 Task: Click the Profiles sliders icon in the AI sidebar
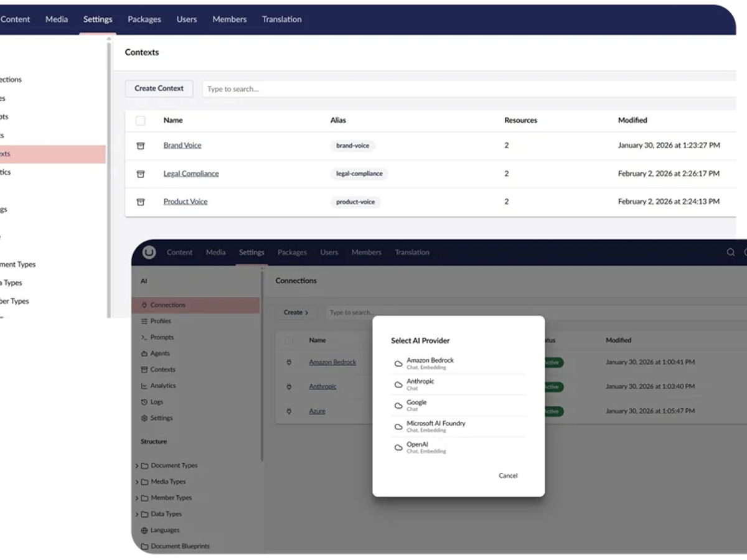144,321
